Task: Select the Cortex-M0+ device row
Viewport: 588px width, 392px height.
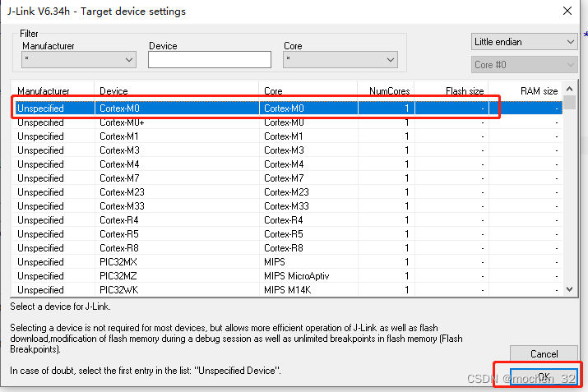Action: pyautogui.click(x=288, y=122)
